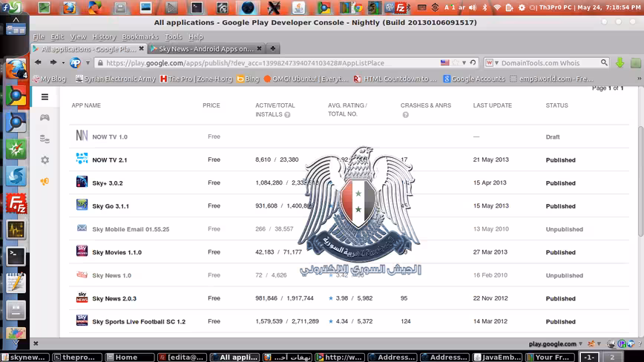Screen dimensions: 644x362
Task: Open the Tools menu
Action: coord(174,37)
